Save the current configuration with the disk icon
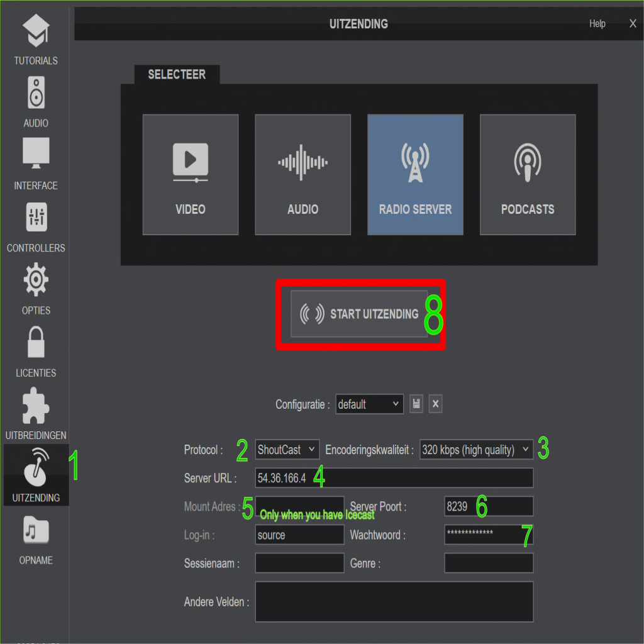The image size is (644, 644). coord(416,404)
